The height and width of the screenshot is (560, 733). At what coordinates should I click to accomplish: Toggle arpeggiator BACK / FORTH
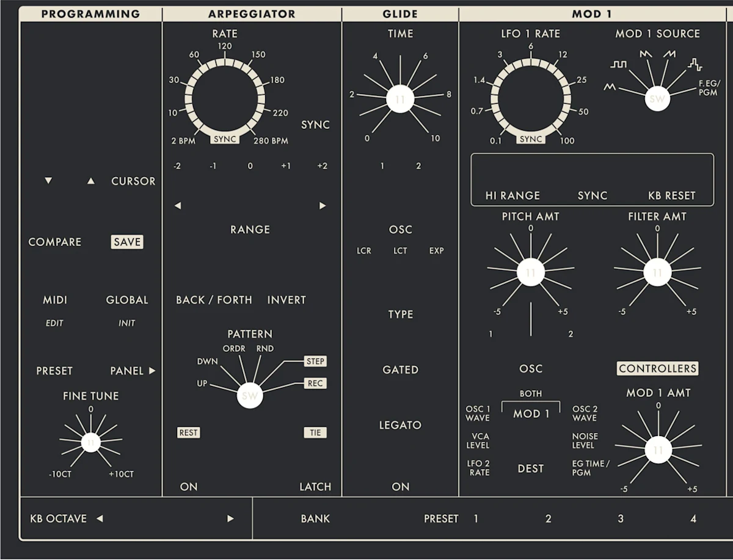[x=214, y=300]
